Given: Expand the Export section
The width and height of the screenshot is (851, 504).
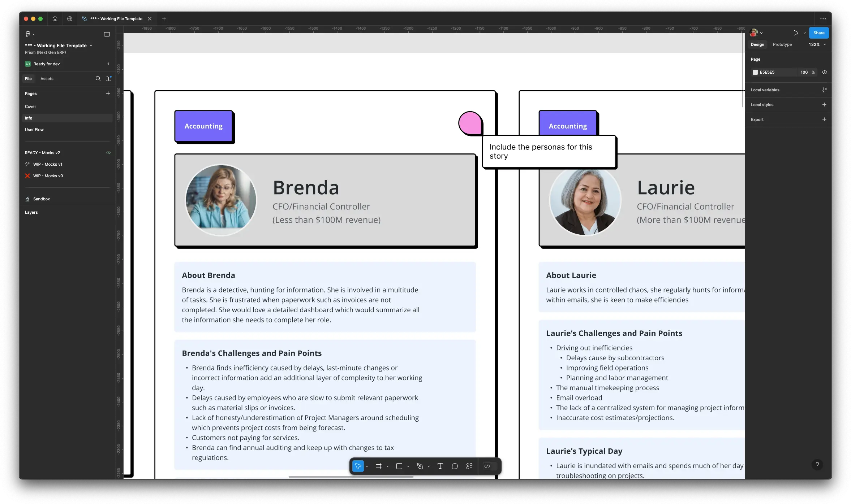Looking at the screenshot, I should [825, 120].
